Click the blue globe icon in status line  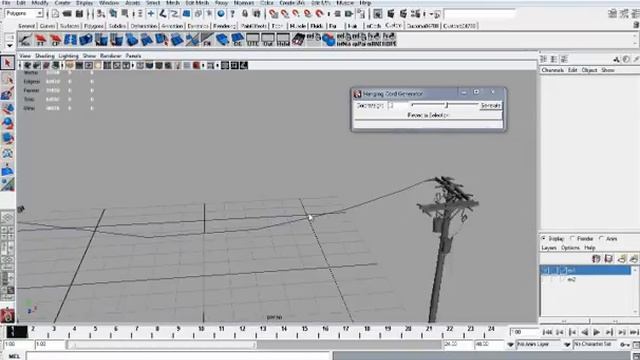[221, 14]
